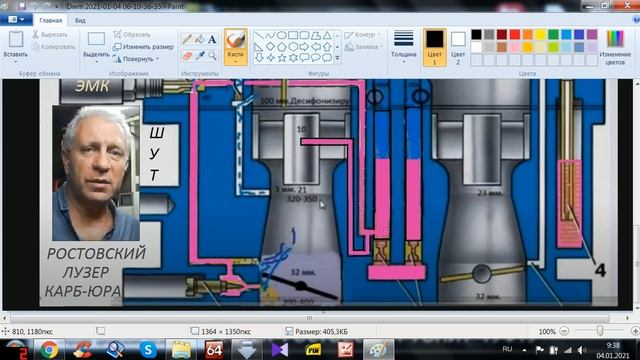Pick the Four-point star shape
Image resolution: width=640 pixels, height=360 pixels.
click(270, 58)
